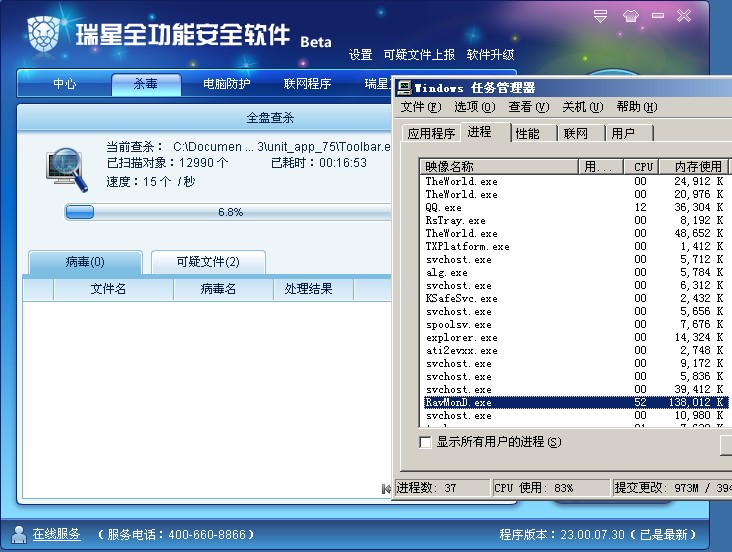Switch to the 杀毒 tab
Viewport: 732px width, 552px height.
146,84
